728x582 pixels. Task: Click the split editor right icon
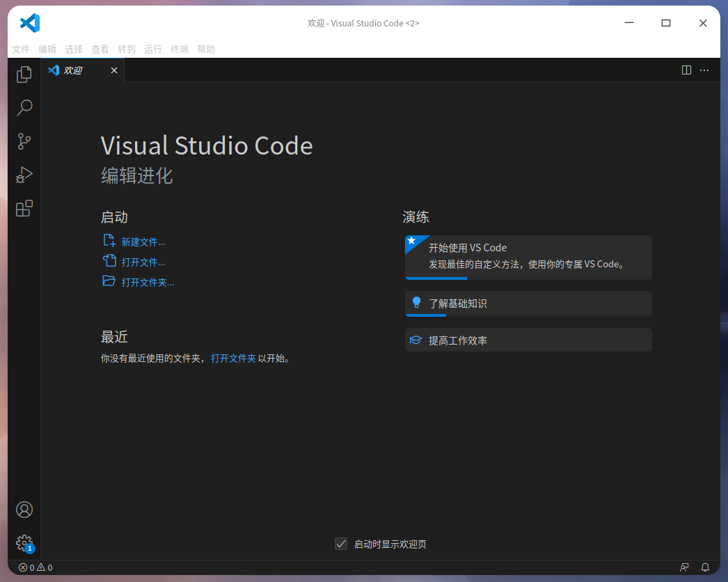686,70
